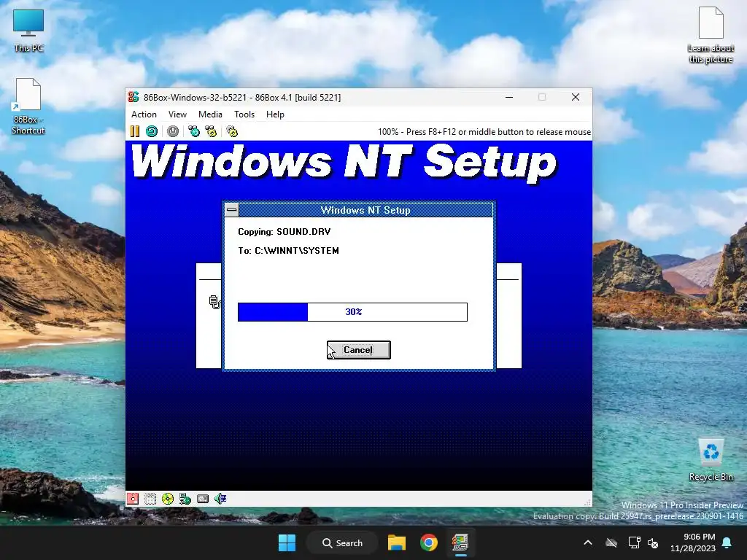
Task: Click the hard disk status icon
Action: pos(203,499)
